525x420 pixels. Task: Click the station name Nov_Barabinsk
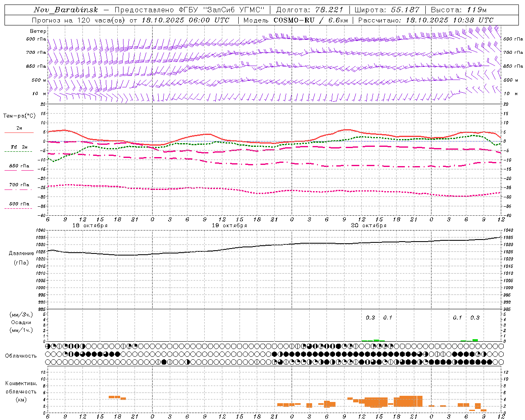[x=66, y=10]
